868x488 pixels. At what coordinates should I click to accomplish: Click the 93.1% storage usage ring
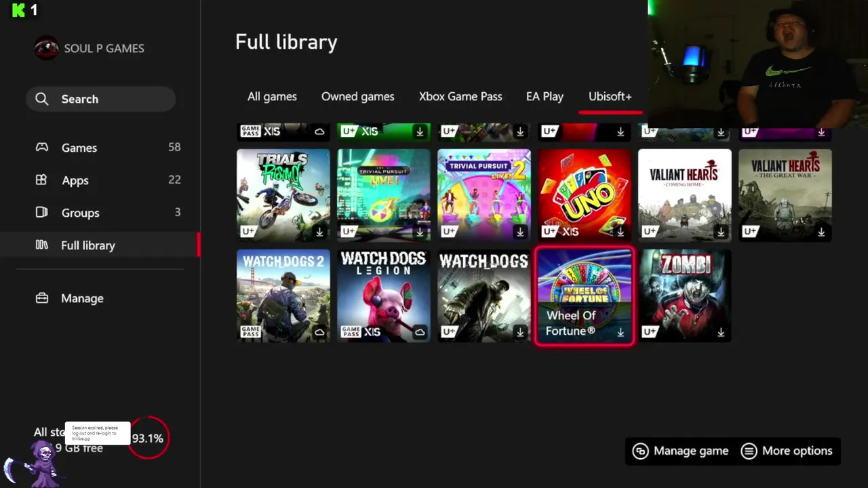pyautogui.click(x=148, y=439)
